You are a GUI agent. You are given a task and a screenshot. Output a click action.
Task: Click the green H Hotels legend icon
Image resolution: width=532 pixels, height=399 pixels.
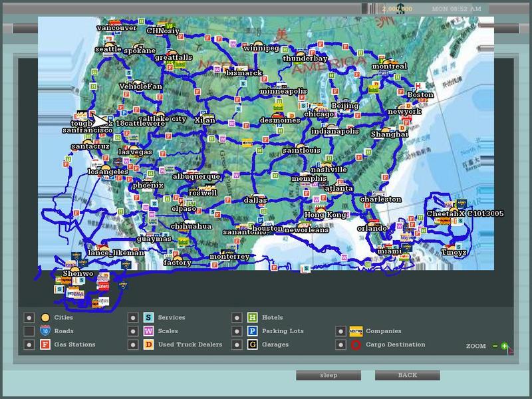coord(253,318)
